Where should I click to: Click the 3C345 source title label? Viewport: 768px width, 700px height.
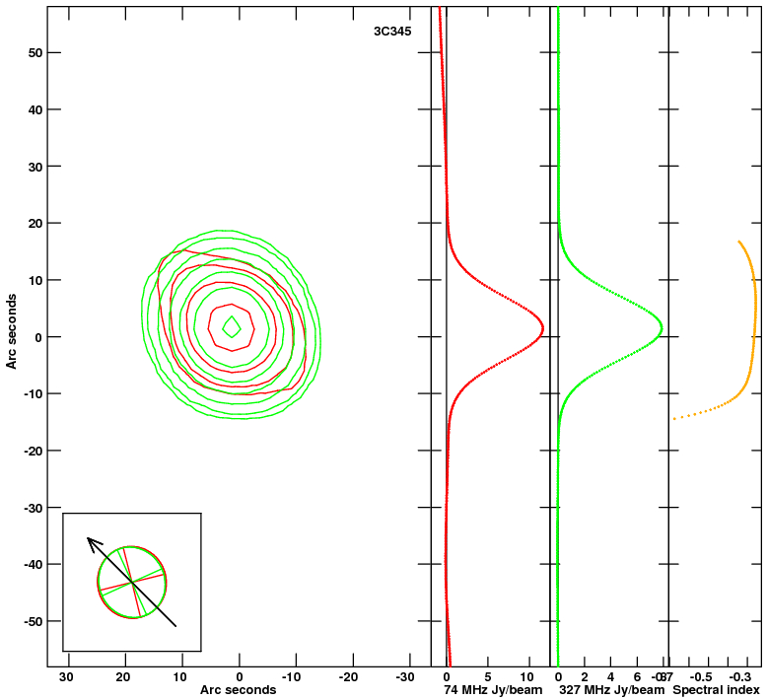click(x=392, y=32)
